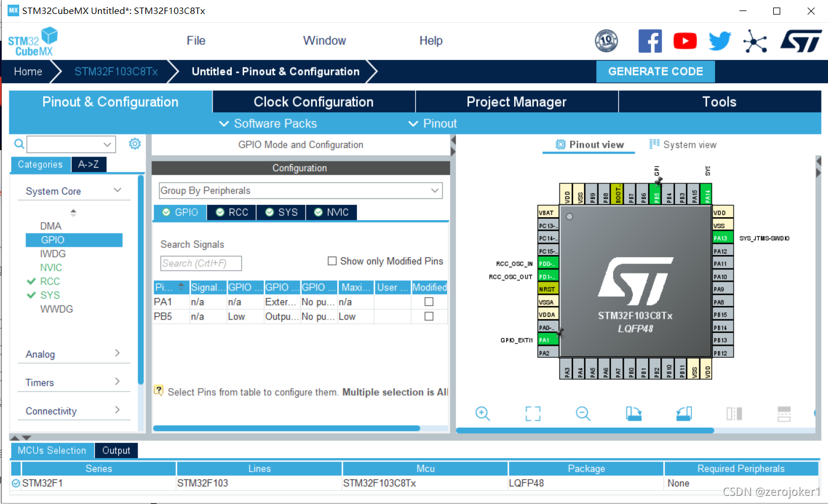
Task: Select the PA1 row in GPIO table
Action: pyautogui.click(x=300, y=301)
